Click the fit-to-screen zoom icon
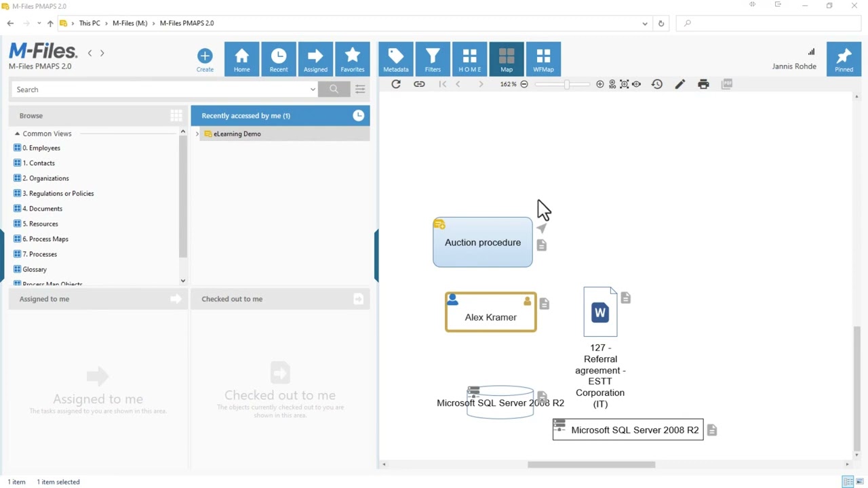Screen dimensions: 868x488 625,84
